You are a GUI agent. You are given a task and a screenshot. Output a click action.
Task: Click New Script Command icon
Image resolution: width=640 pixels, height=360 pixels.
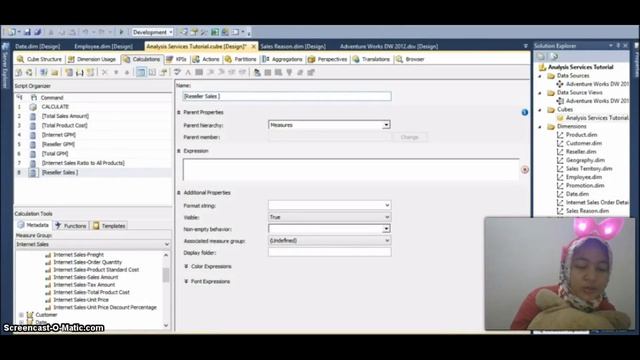click(90, 72)
